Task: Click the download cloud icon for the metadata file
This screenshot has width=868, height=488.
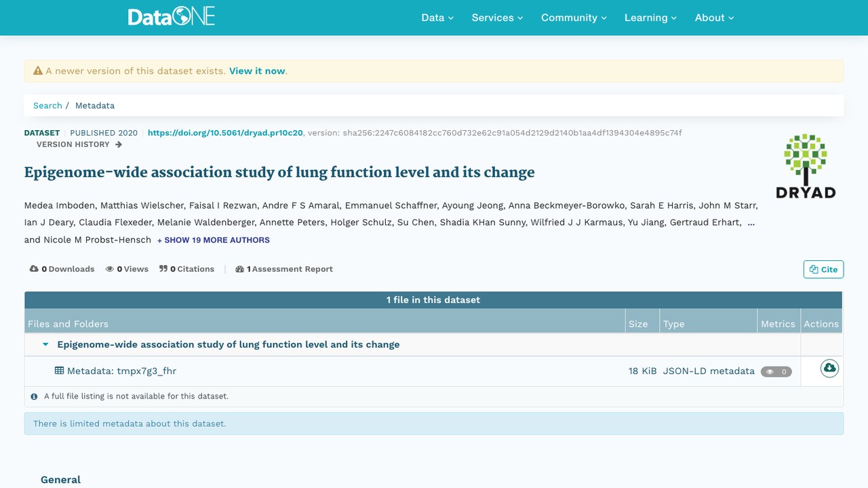Action: coord(829,368)
